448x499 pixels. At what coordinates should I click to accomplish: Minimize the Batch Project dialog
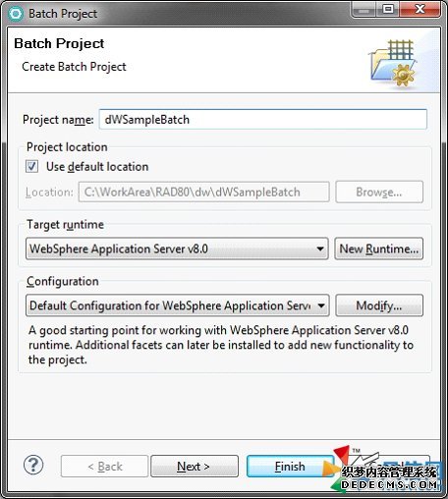point(364,9)
